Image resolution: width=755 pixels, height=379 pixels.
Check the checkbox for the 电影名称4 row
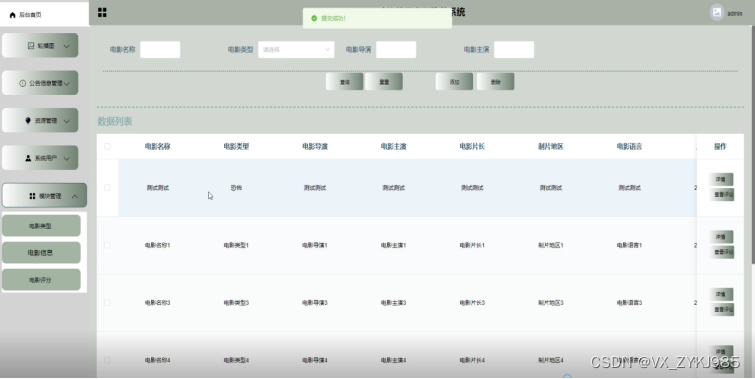107,360
